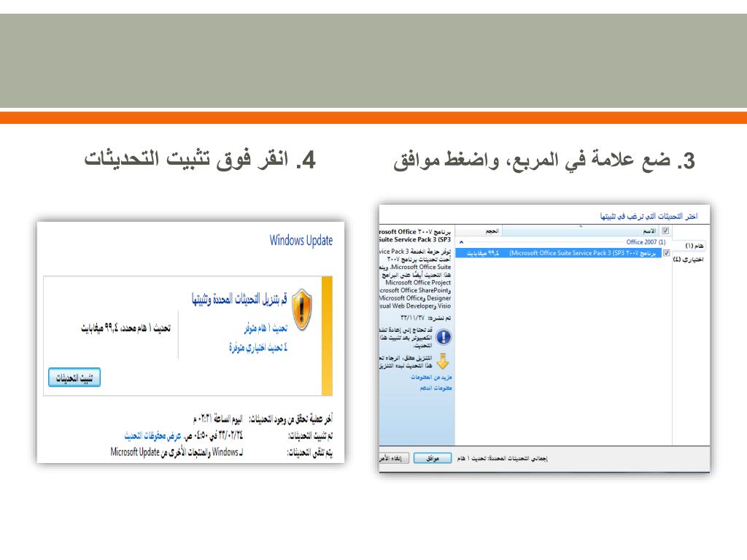The width and height of the screenshot is (747, 560).
Task: Click the 'إلغاء الأمر' cancel button
Action: (x=393, y=458)
